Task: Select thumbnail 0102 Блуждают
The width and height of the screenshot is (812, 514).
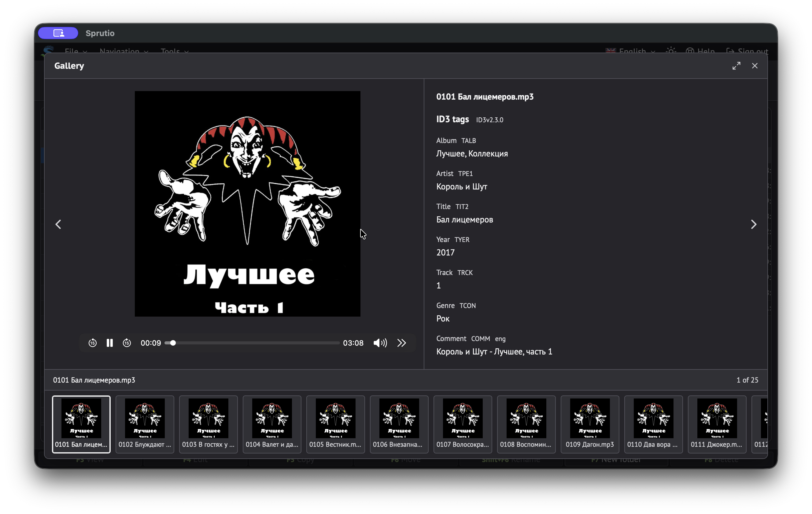Action: [x=145, y=424]
